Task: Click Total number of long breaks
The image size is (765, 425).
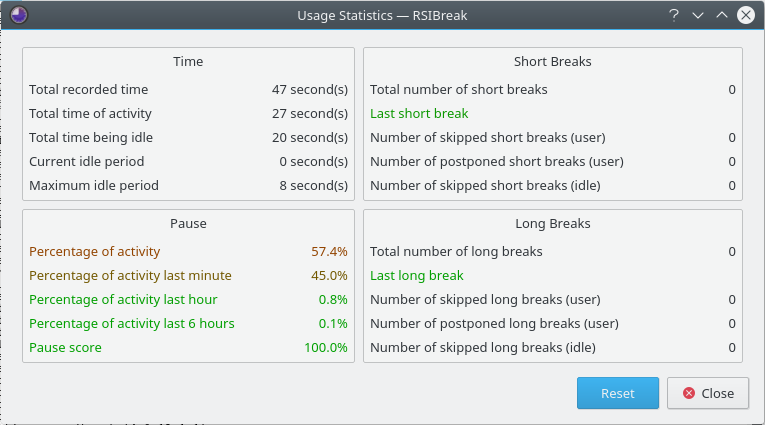Action: (x=456, y=251)
